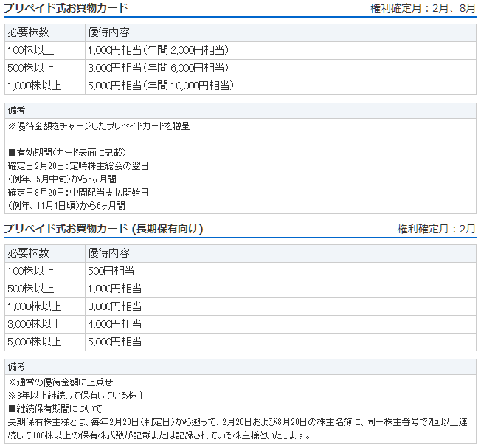The height and width of the screenshot is (448, 481).
Task: Click the 必要株数 header in first table
Action: pyautogui.click(x=45, y=32)
